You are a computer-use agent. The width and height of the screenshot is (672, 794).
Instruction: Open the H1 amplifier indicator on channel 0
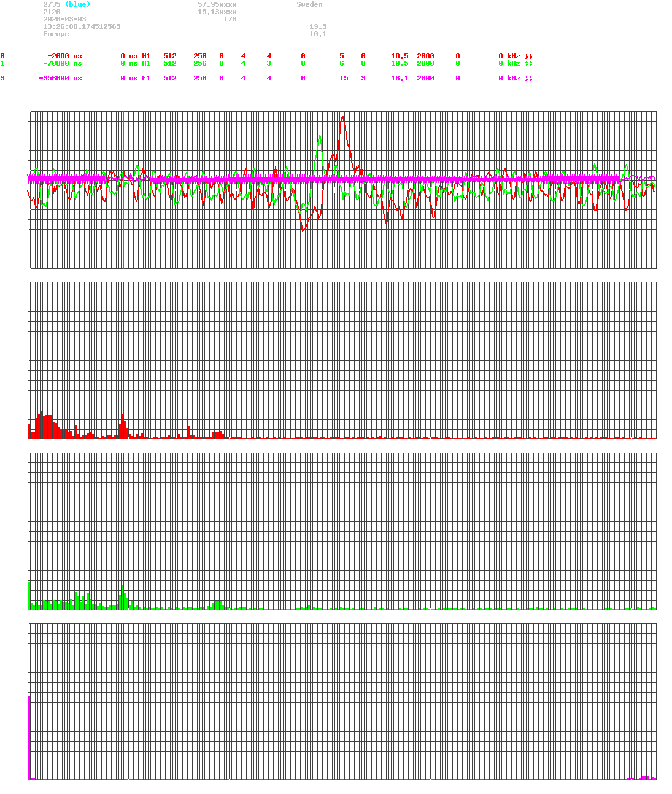click(x=145, y=56)
